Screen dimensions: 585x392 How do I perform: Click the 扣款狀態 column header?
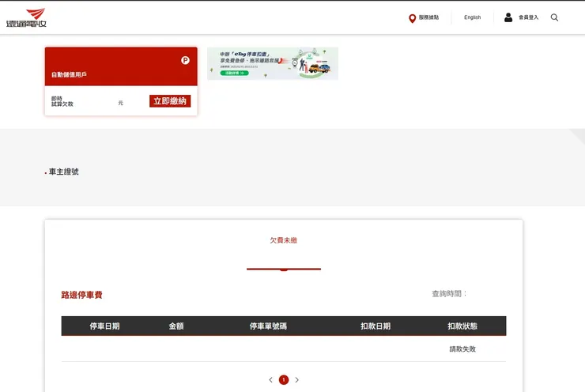462,326
